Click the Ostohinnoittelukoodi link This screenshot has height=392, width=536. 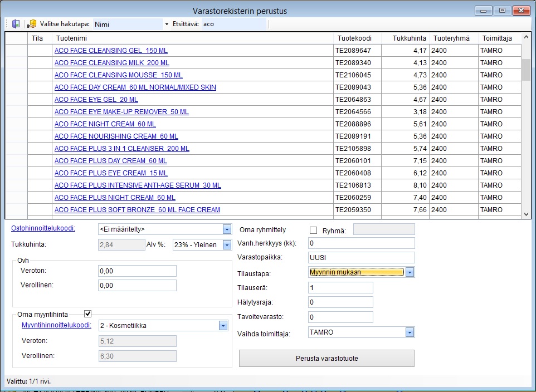click(43, 228)
